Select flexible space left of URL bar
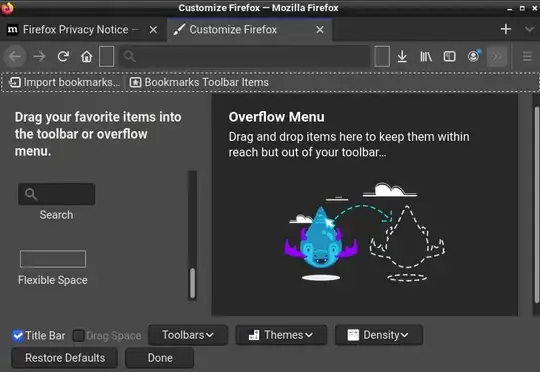 point(106,56)
